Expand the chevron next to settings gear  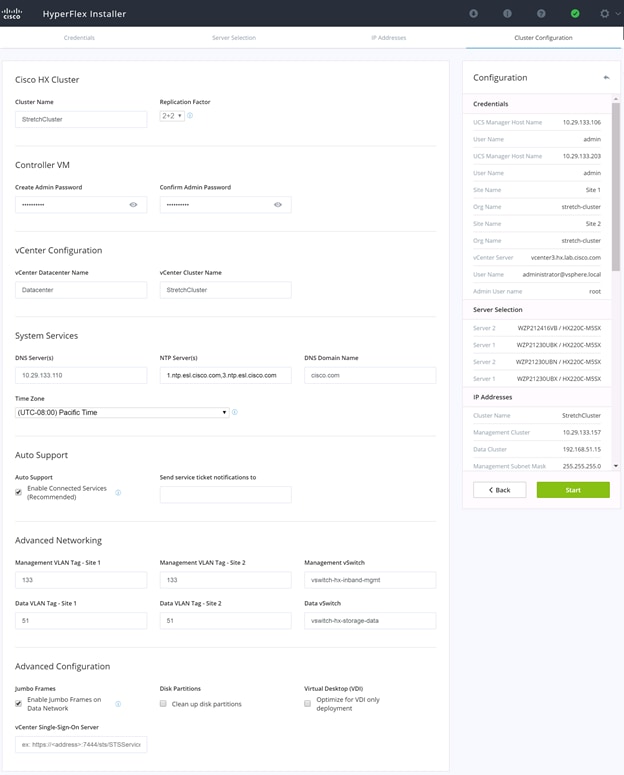pos(618,14)
